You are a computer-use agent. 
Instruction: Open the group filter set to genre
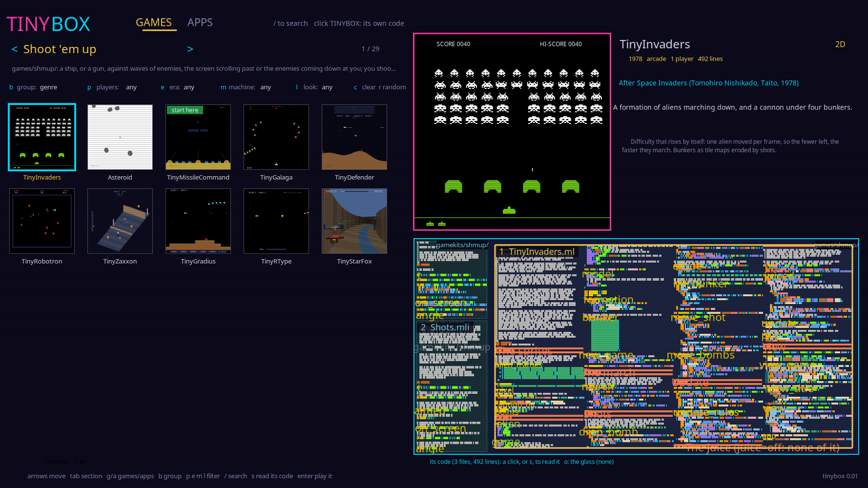33,87
